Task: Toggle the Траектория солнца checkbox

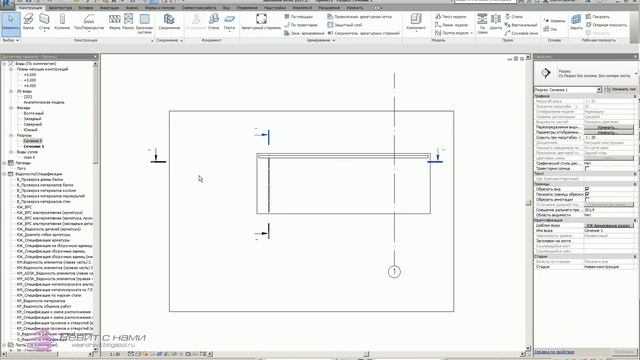Action: pos(587,168)
